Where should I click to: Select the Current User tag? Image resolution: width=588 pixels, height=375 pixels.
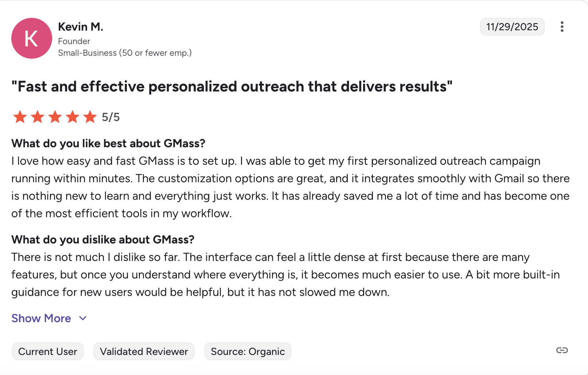point(48,351)
